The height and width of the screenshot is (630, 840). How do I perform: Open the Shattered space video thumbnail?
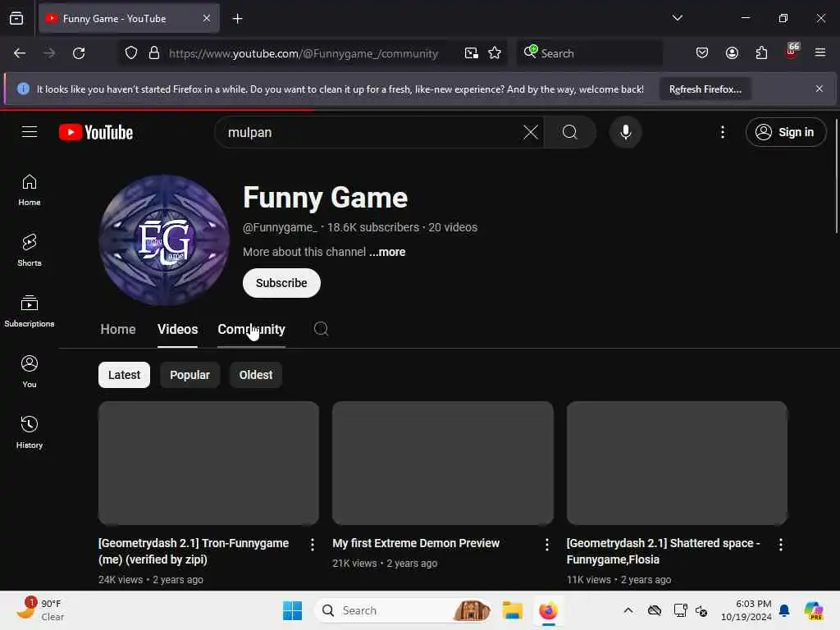click(677, 463)
